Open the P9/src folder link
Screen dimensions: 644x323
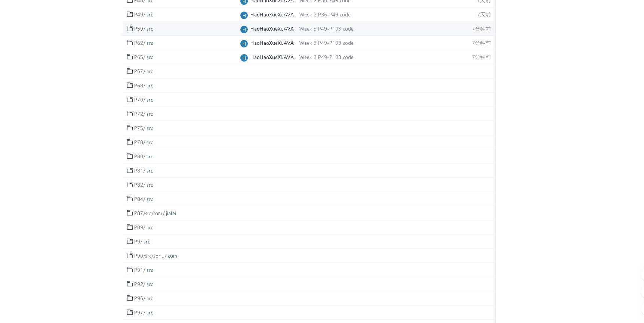point(142,242)
